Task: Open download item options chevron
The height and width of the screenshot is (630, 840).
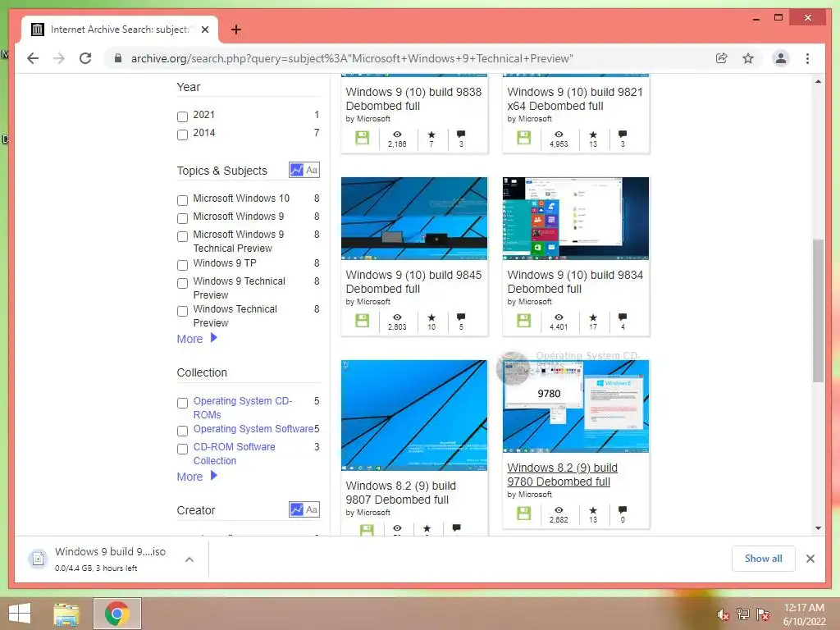Action: (x=189, y=559)
